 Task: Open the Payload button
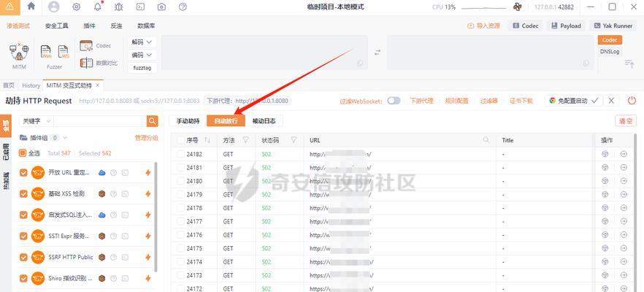click(566, 26)
